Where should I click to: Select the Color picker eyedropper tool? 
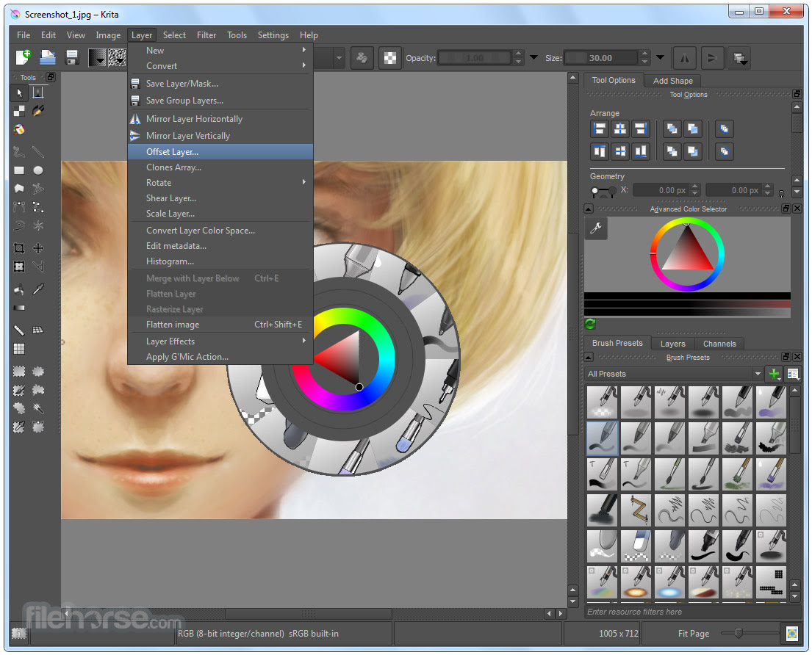pos(38,289)
